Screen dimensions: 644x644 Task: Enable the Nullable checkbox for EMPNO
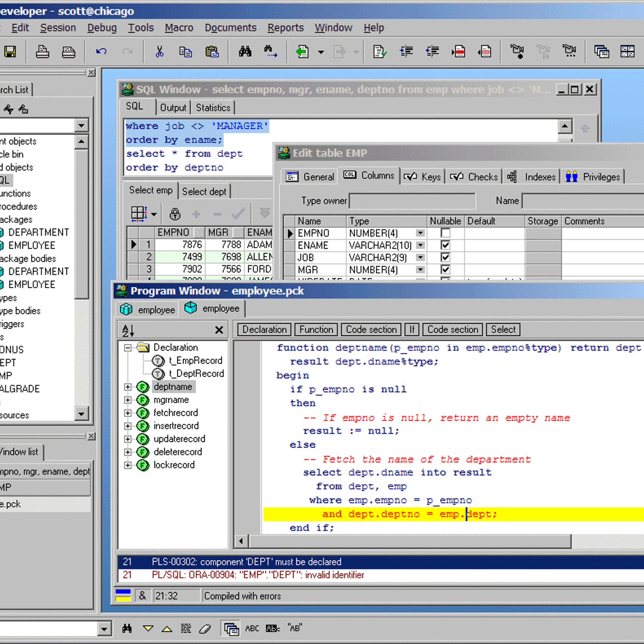[445, 233]
